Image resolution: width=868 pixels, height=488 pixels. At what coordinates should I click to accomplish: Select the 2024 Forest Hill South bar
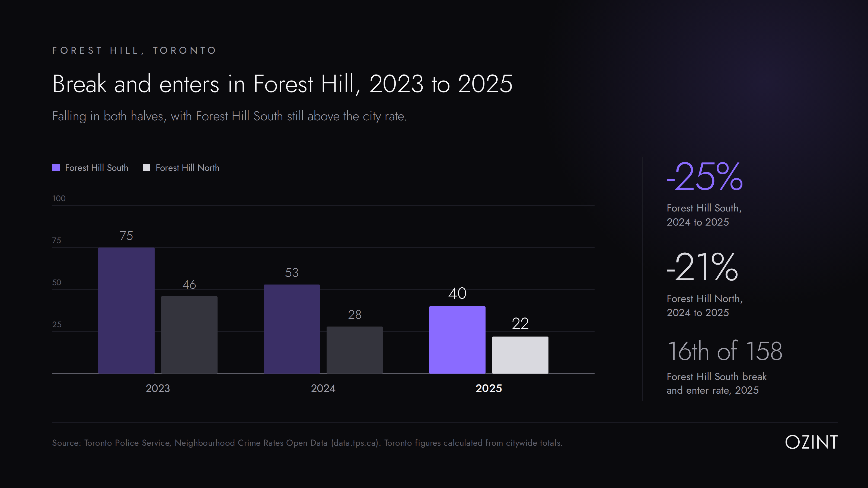tap(292, 329)
